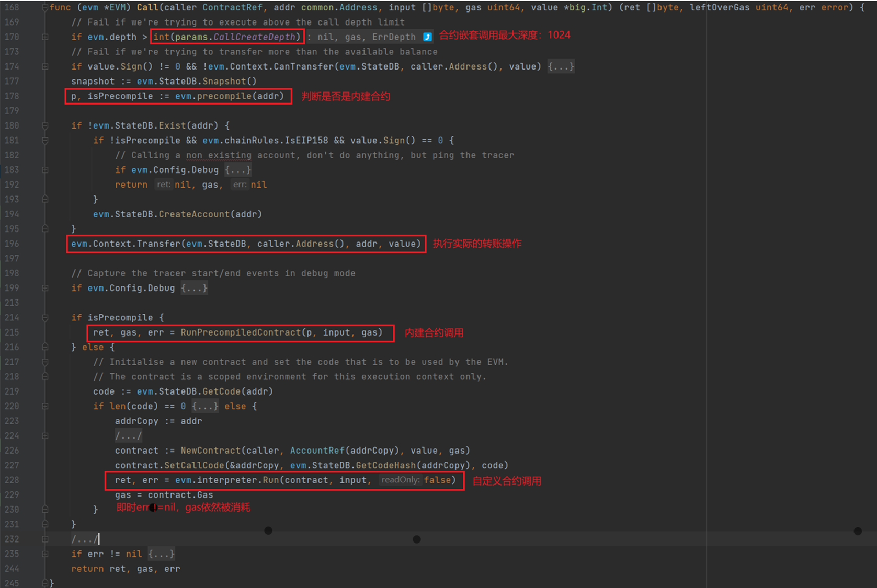Expand gutter fold marker on line 199
Image resolution: width=877 pixels, height=588 pixels.
pos(45,288)
